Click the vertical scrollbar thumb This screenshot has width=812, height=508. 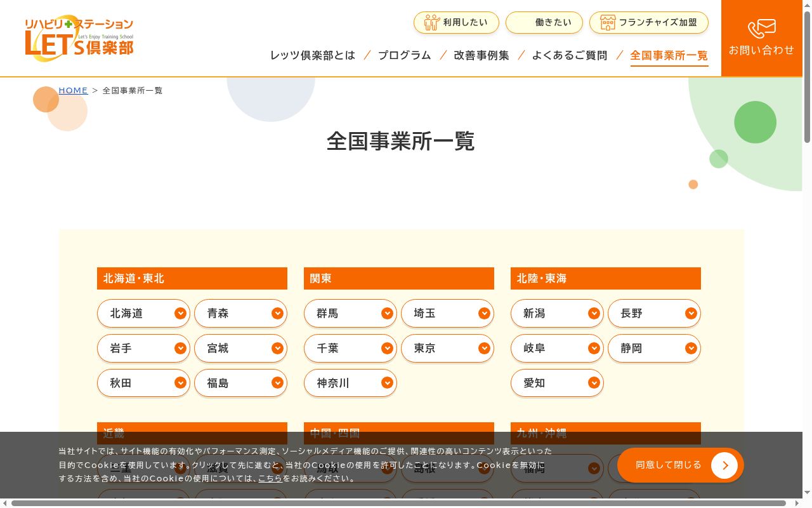(x=807, y=76)
